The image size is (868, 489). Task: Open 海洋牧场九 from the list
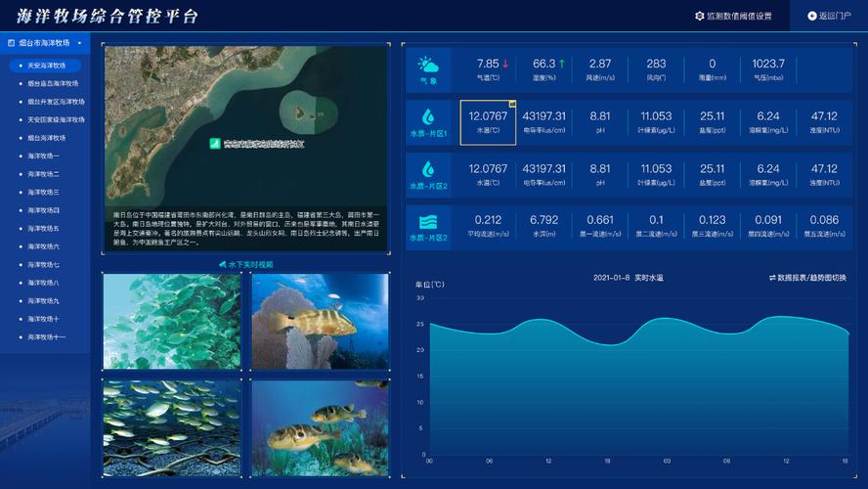[43, 300]
